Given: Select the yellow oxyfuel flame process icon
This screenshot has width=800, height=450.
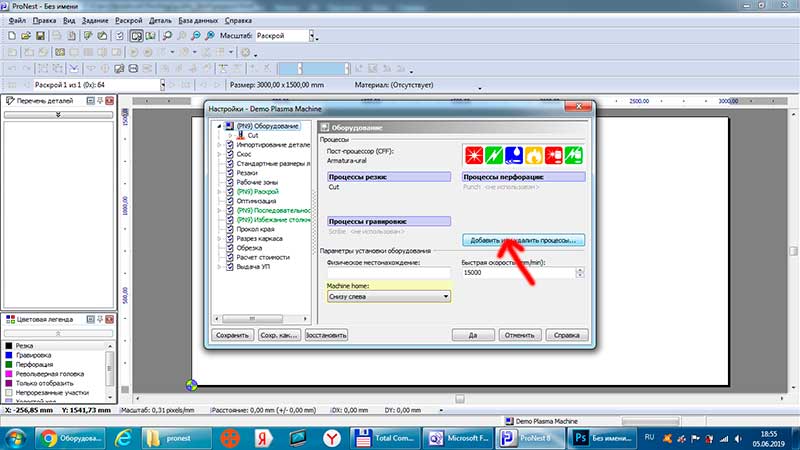Looking at the screenshot, I should click(x=534, y=155).
